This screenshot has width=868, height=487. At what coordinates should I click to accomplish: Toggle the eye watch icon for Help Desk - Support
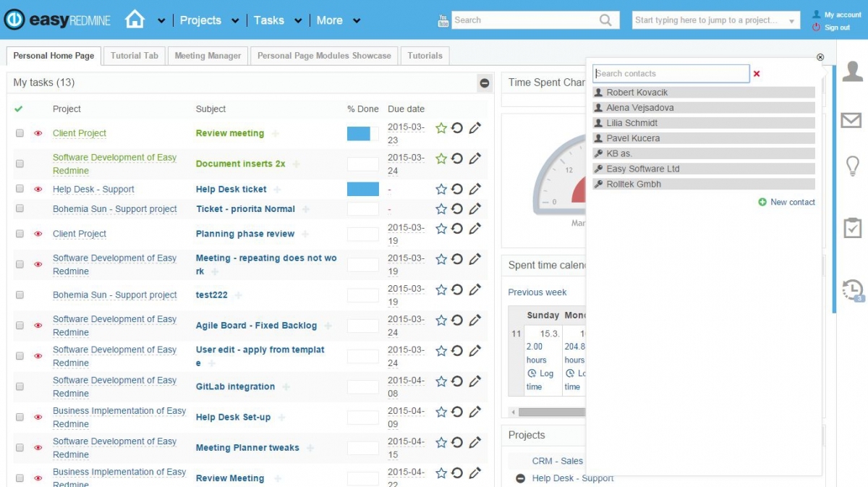pos(38,190)
